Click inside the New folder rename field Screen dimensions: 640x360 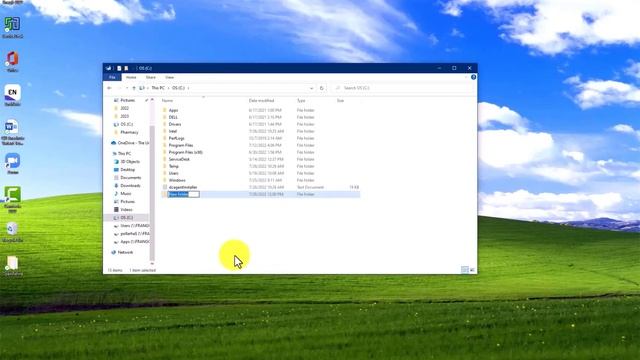pyautogui.click(x=184, y=194)
